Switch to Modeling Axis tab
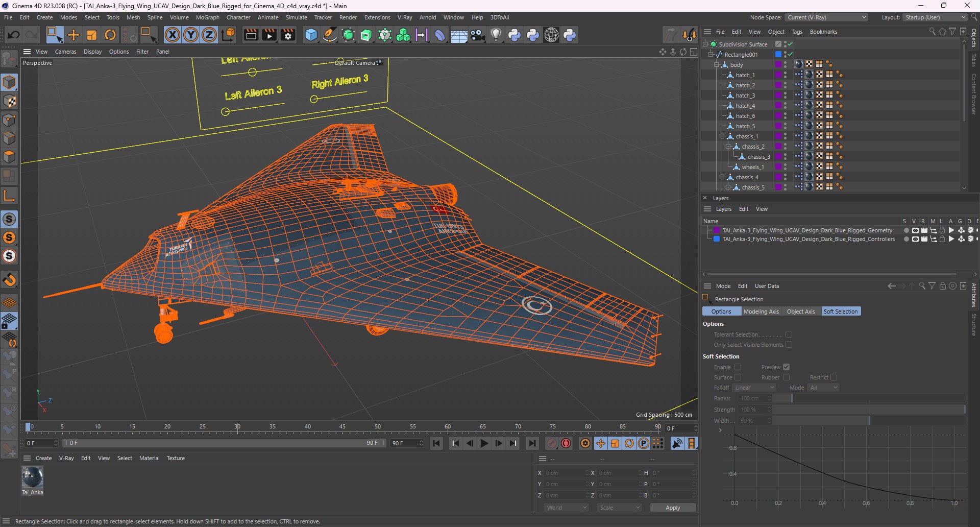The width and height of the screenshot is (980, 527). (761, 312)
